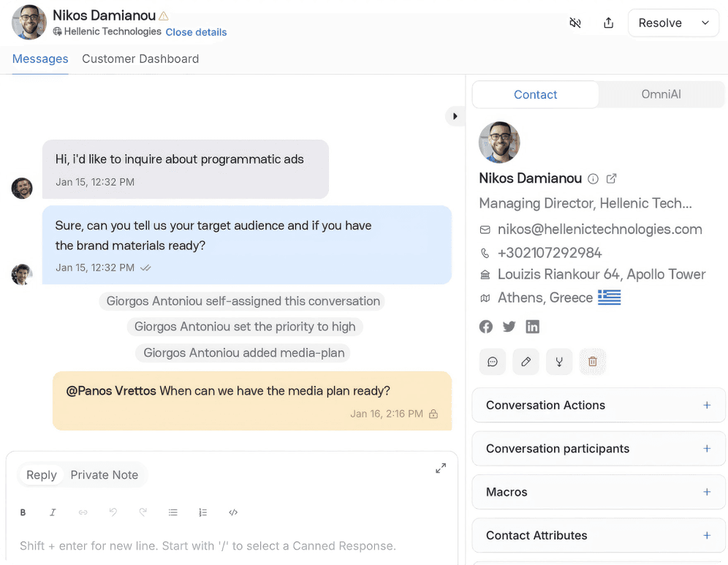Open the Resolve dropdown arrow
Screen dimensions: 728x565
705,23
